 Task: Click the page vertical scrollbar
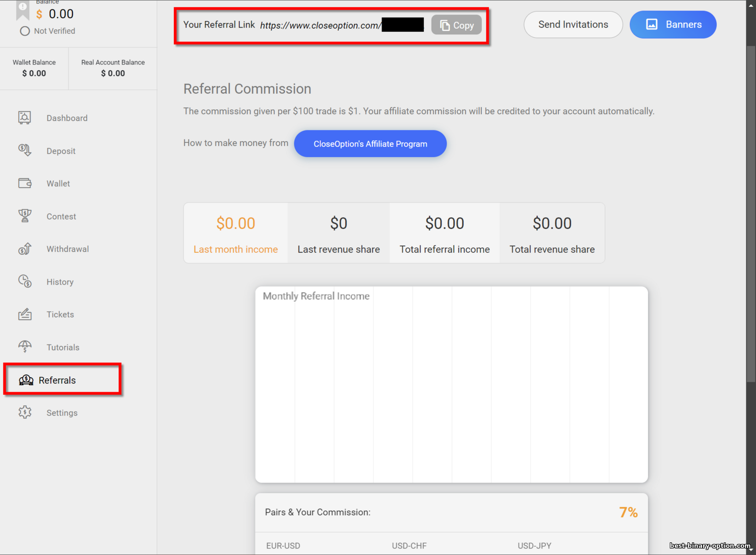751,212
